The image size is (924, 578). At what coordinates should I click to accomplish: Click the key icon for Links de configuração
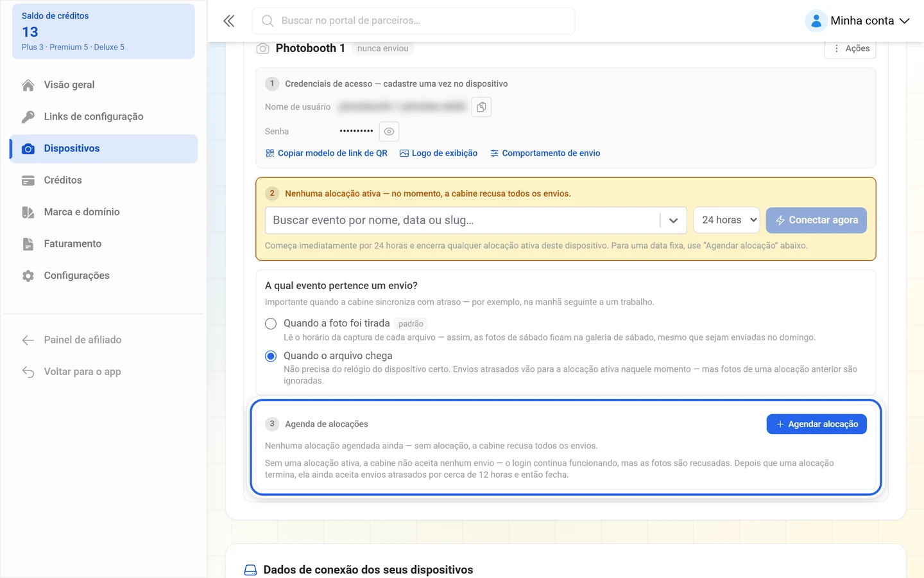(28, 116)
